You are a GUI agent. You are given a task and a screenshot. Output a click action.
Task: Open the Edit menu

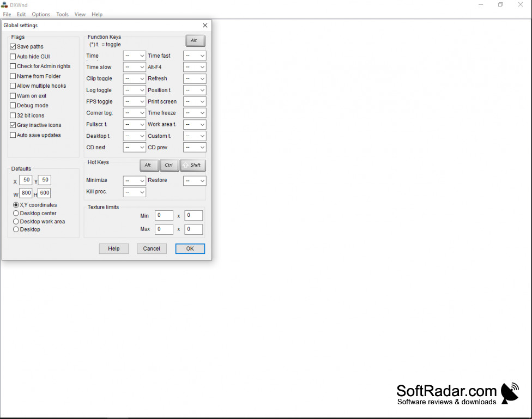21,14
